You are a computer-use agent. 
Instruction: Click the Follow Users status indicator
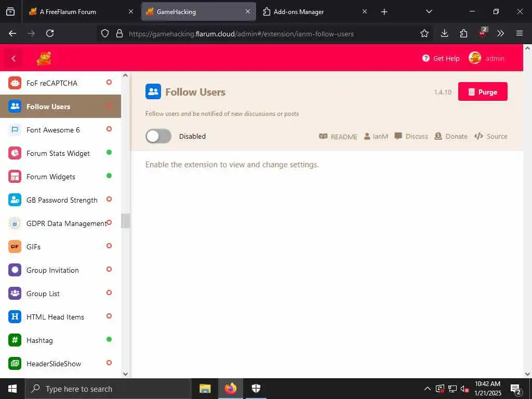tap(109, 105)
